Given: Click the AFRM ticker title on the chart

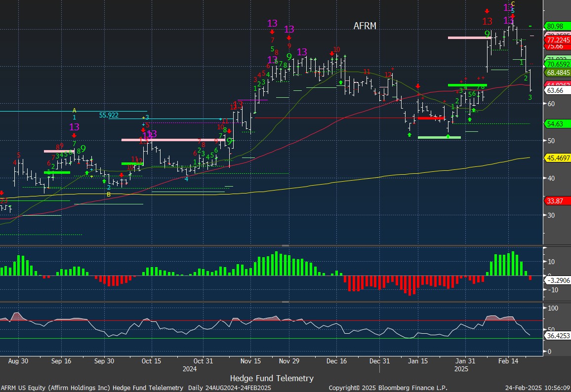Looking at the screenshot, I should 365,26.
